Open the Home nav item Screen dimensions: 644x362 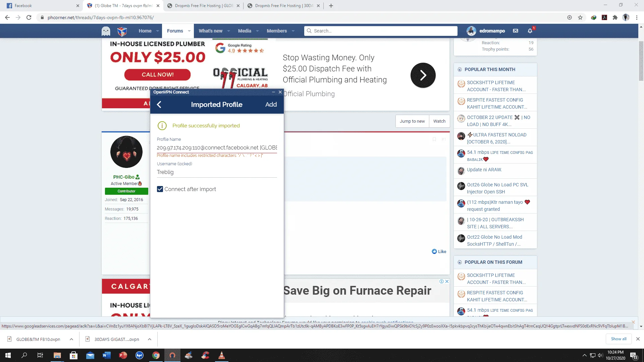(x=145, y=31)
